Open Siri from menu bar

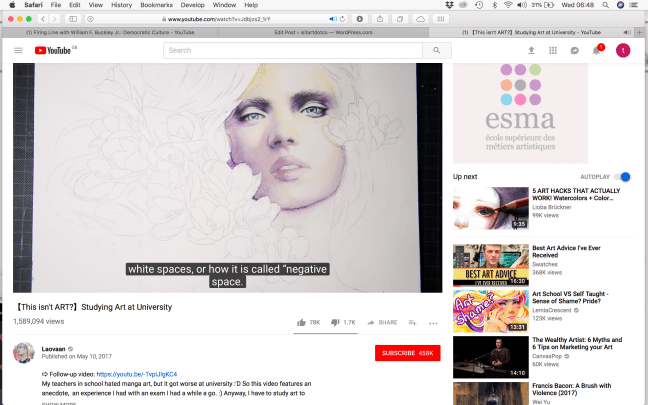click(x=620, y=5)
